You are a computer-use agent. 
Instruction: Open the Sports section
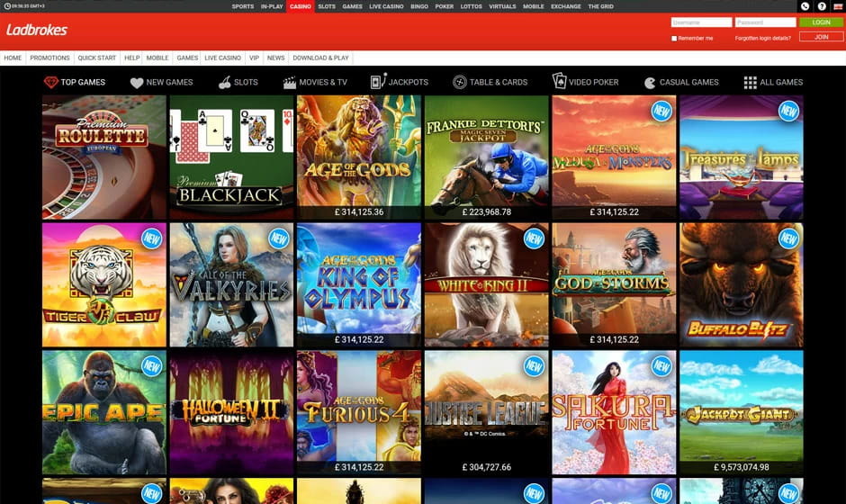[243, 6]
